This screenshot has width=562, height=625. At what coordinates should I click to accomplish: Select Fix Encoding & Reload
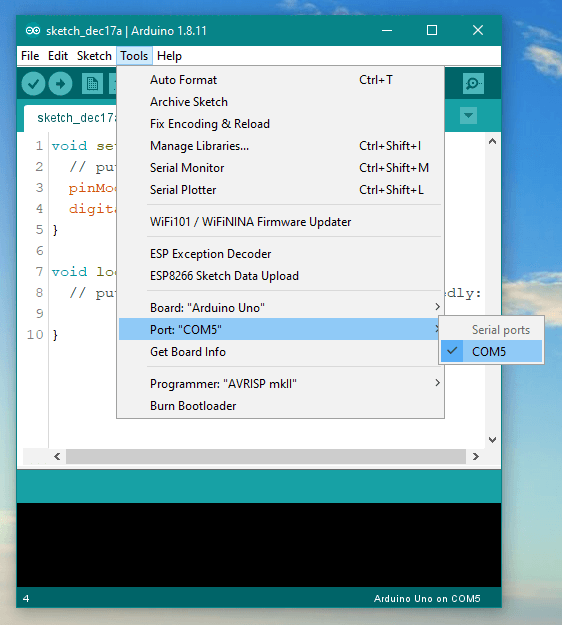pyautogui.click(x=281, y=124)
